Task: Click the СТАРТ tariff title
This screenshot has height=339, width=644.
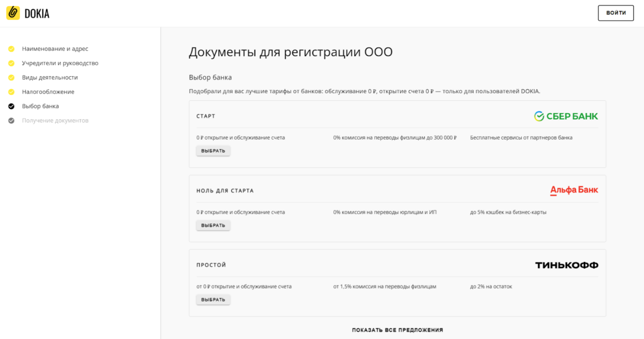Action: (x=206, y=116)
